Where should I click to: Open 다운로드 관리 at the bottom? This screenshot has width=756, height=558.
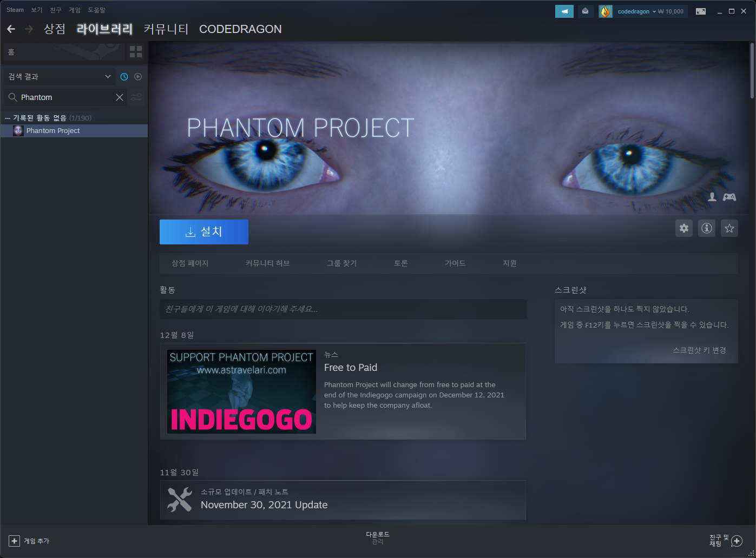pos(378,538)
